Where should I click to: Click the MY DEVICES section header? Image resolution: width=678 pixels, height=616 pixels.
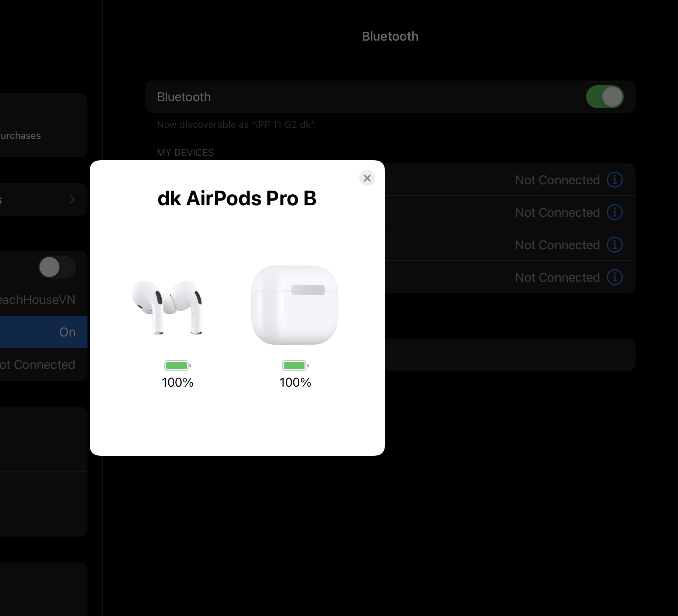[185, 153]
